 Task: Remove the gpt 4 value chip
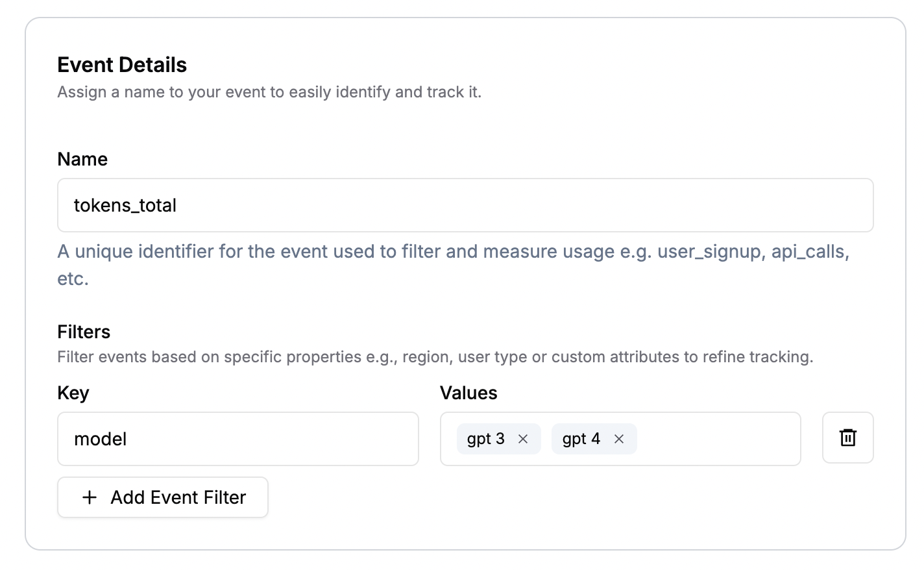click(619, 440)
